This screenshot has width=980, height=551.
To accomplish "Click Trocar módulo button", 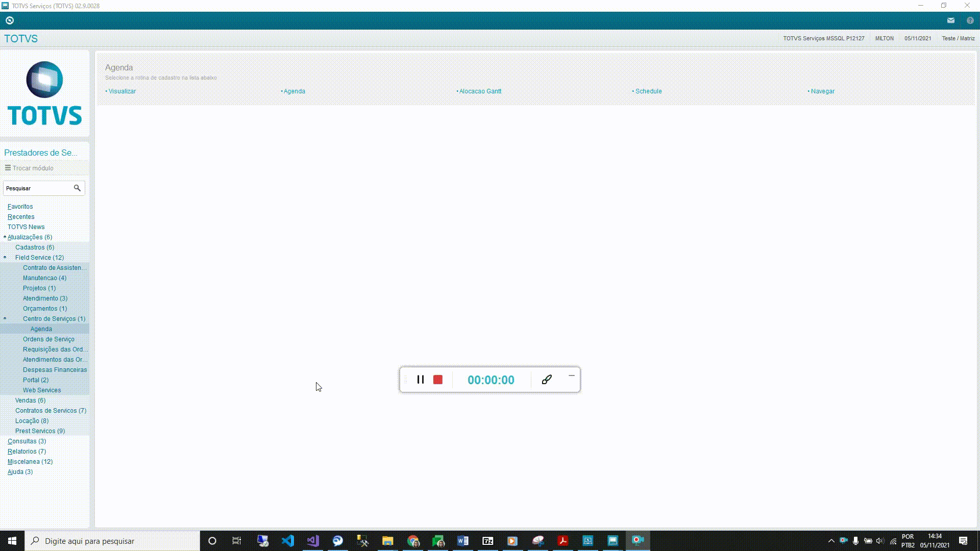I will (x=30, y=168).
